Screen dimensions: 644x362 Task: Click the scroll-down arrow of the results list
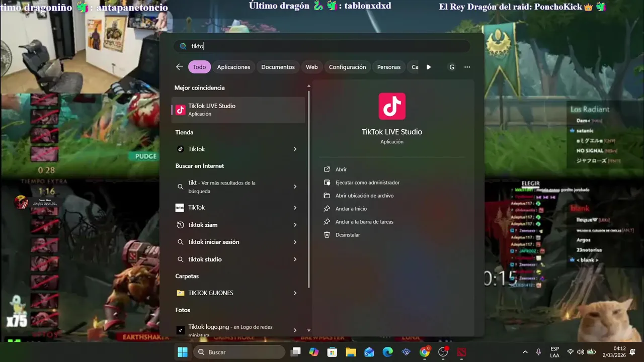(309, 330)
